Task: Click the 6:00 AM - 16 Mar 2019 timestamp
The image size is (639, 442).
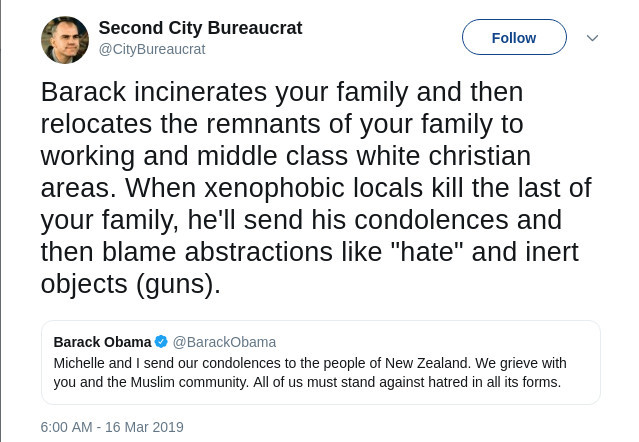Action: (x=112, y=427)
